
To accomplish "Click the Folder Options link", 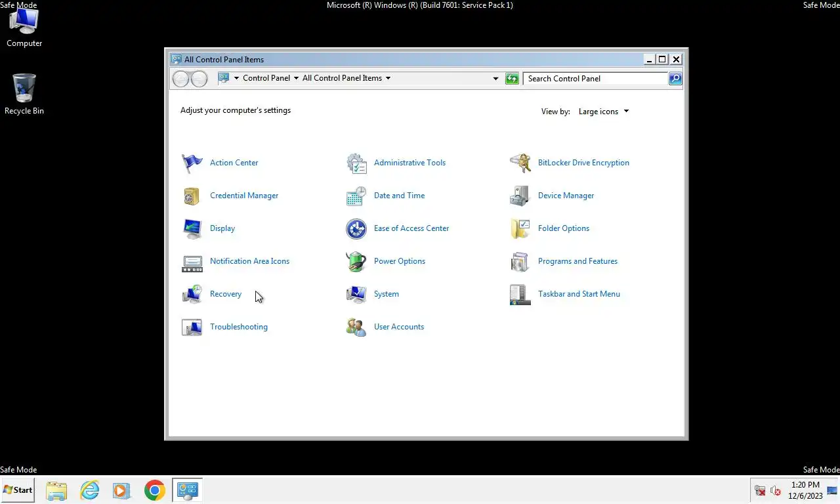I will (564, 228).
